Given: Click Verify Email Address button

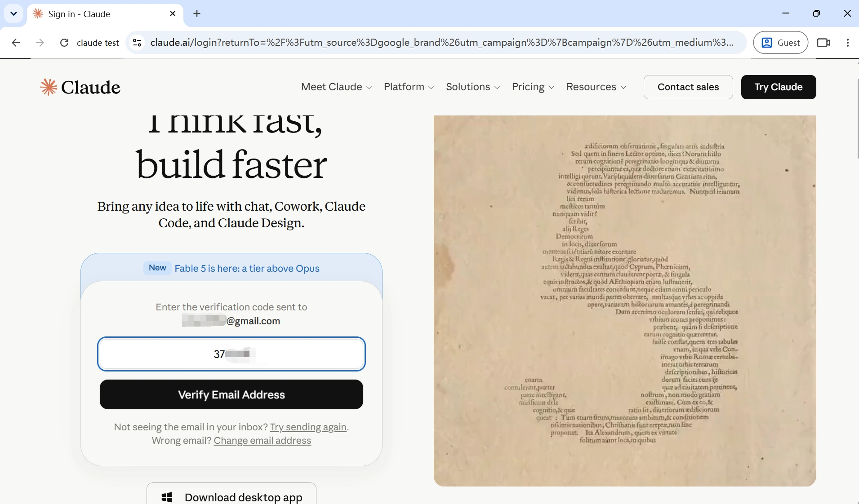Looking at the screenshot, I should coord(231,394).
